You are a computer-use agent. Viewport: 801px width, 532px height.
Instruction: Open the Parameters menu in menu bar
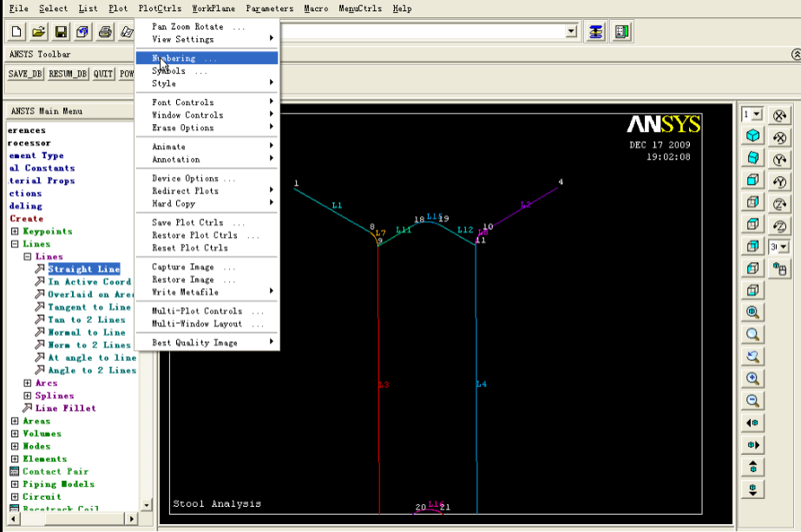(x=270, y=9)
